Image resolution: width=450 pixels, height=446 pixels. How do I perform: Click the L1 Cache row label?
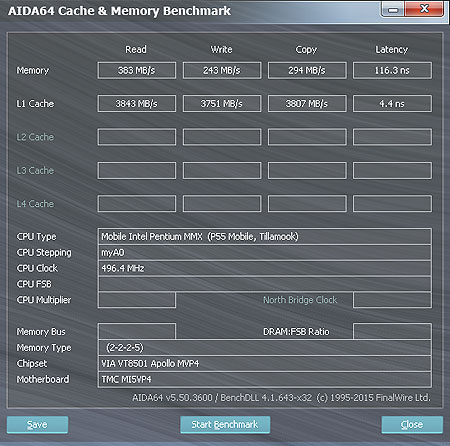[x=35, y=104]
